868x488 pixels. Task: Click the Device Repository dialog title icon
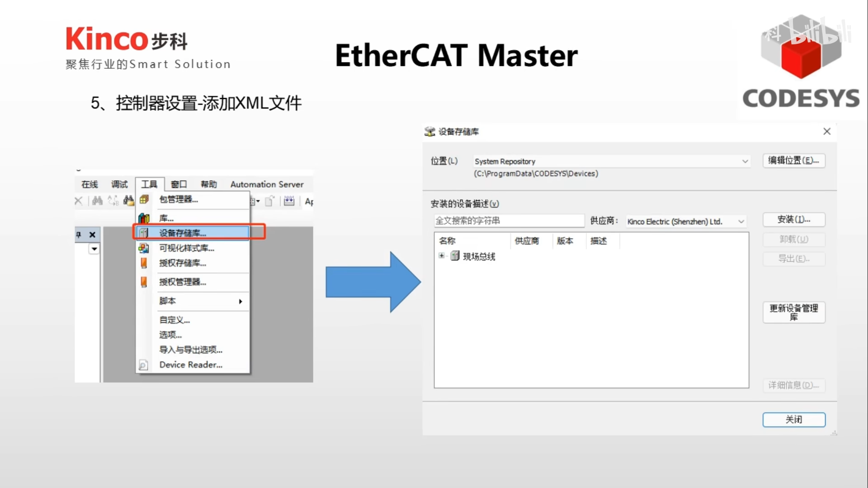(x=429, y=131)
